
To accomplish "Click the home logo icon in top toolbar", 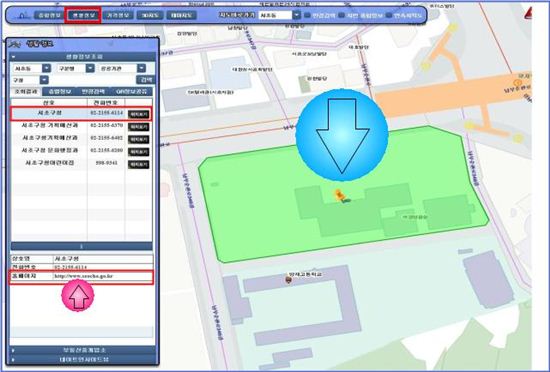I will 22,16.
